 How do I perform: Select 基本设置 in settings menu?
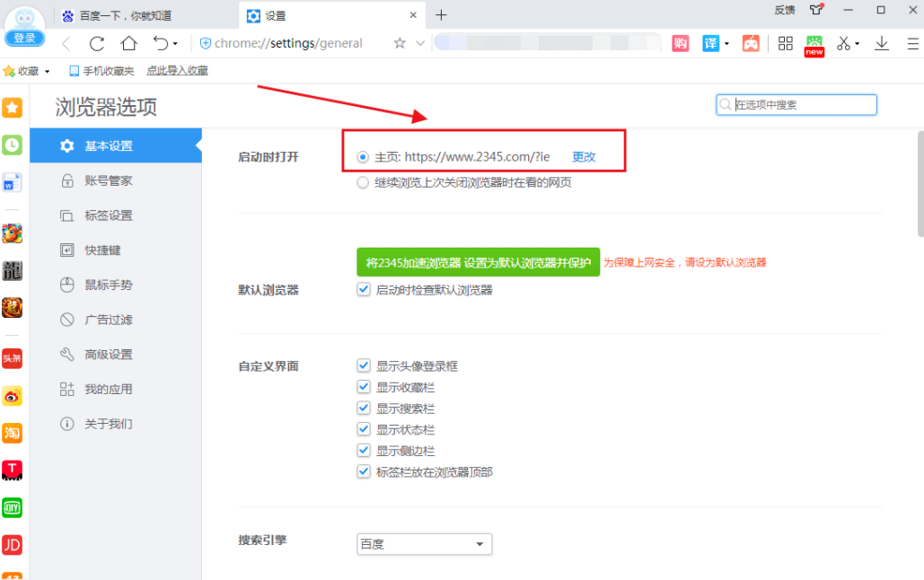[x=116, y=145]
